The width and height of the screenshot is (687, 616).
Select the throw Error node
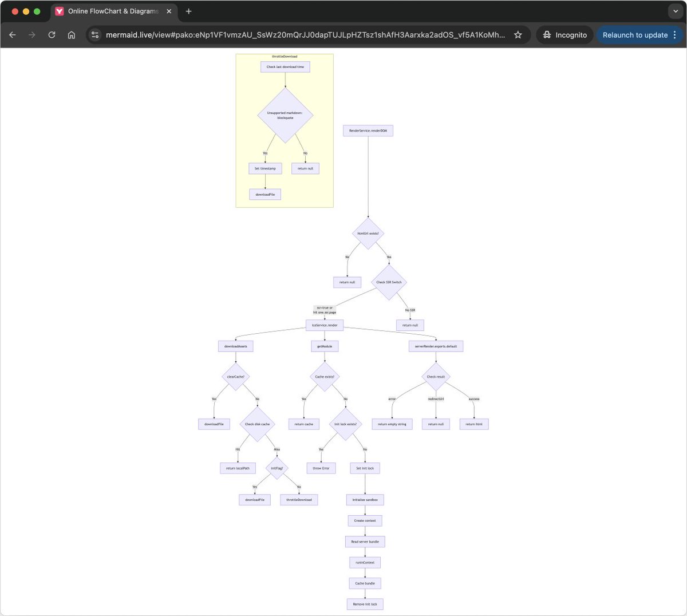(321, 468)
